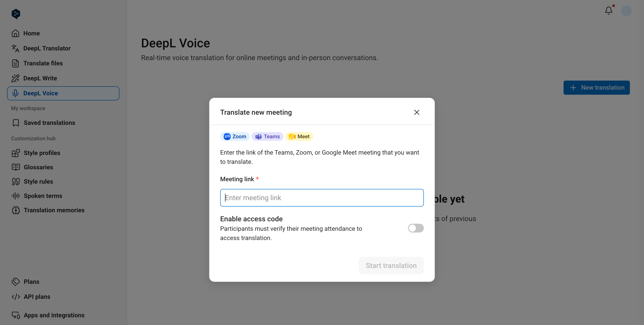Click the New translation button label
644x325 pixels.
point(603,87)
